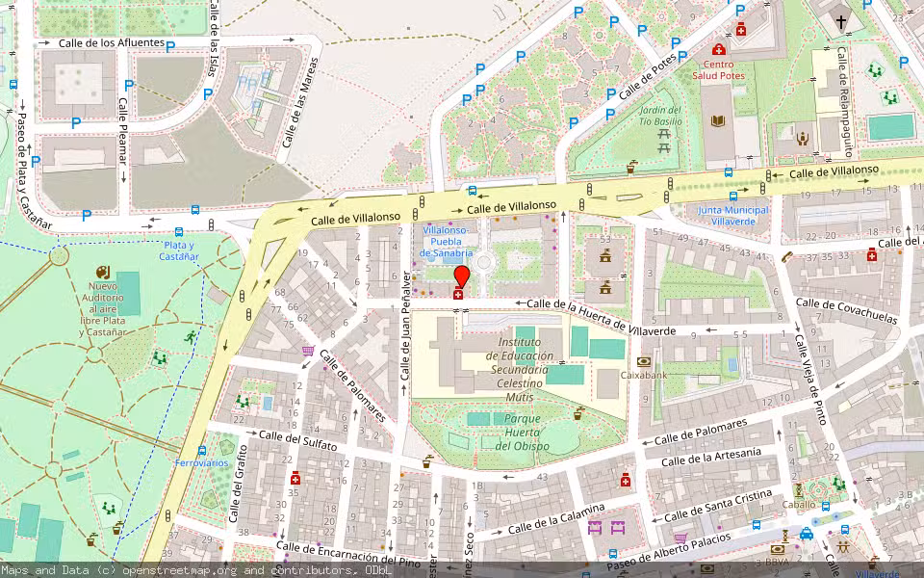Click the telephone icon near Calle de Covachuelas
Screen dimensions: 924x578
pyautogui.click(x=786, y=256)
